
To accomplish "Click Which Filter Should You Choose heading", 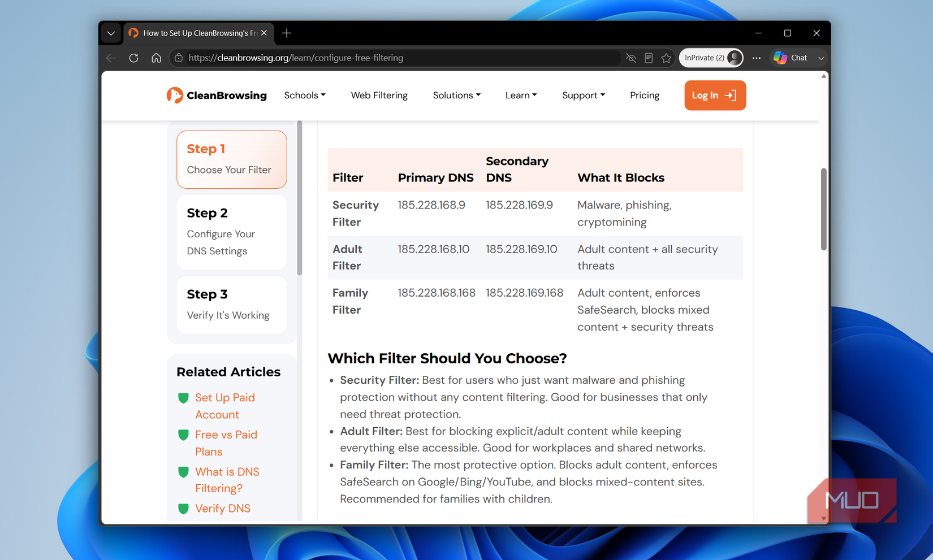I will pos(447,358).
